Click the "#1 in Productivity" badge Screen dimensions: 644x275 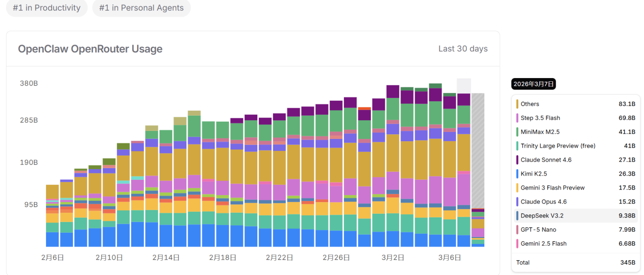coord(47,8)
